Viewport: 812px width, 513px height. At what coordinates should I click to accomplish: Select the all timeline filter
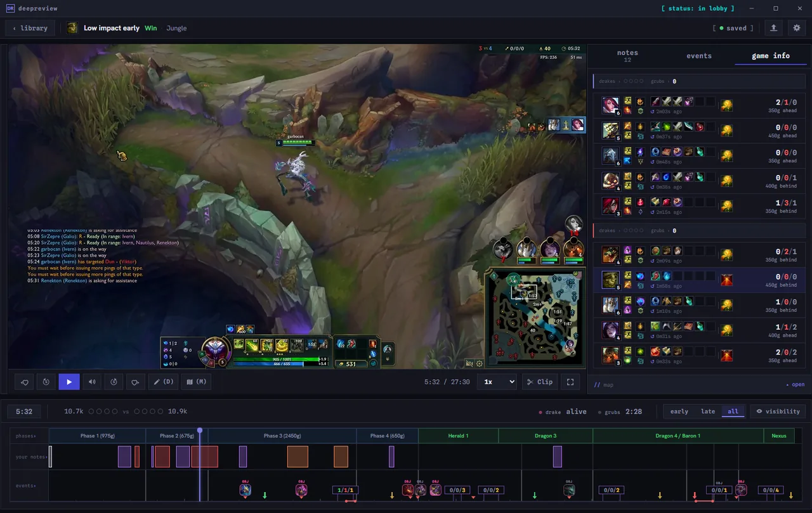tap(733, 411)
